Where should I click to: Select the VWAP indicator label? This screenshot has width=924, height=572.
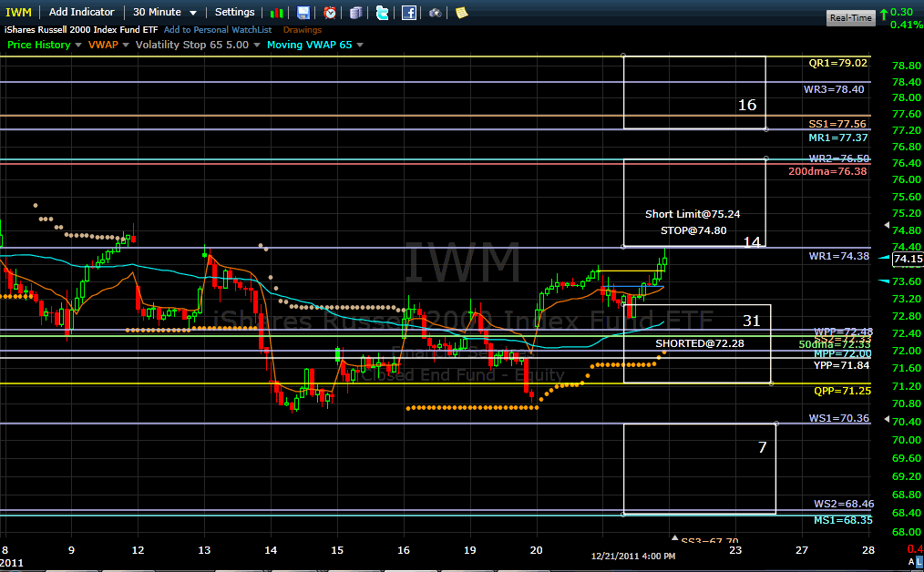point(103,45)
